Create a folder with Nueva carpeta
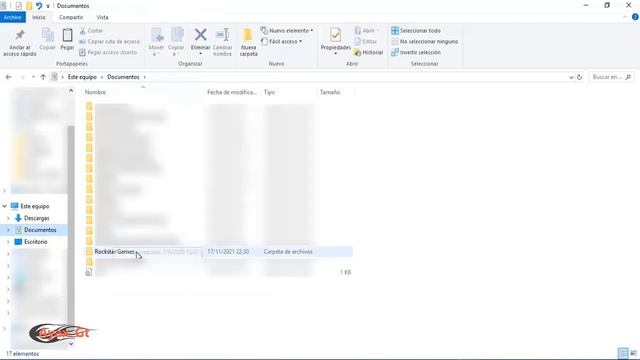Viewport: 640px width, 360px height. [x=248, y=42]
